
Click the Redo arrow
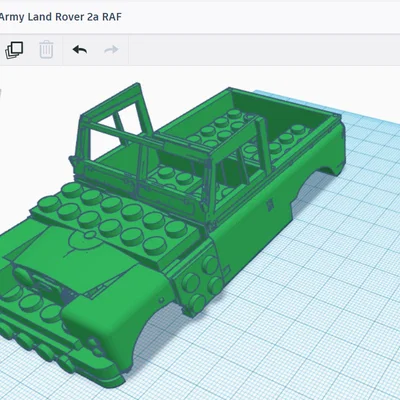coord(111,50)
